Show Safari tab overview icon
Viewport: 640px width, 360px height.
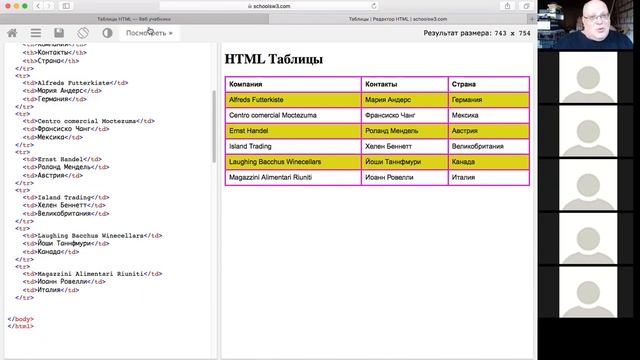pos(526,6)
